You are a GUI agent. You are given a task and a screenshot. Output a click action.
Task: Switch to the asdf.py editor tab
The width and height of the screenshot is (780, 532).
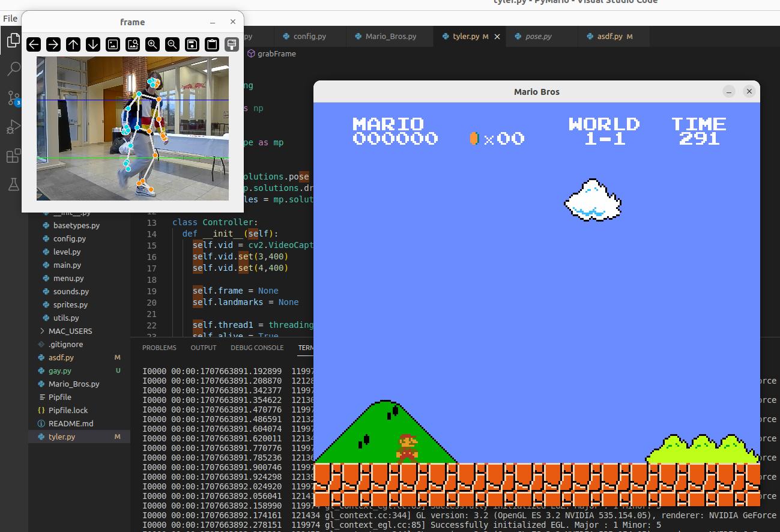tap(609, 37)
